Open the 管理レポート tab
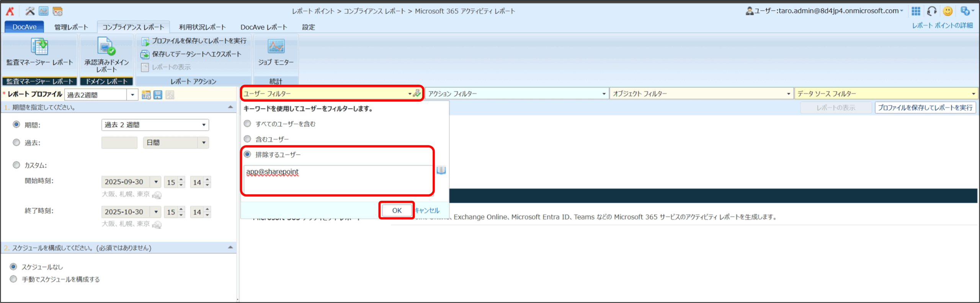Viewport: 980px width, 303px height. point(71,27)
